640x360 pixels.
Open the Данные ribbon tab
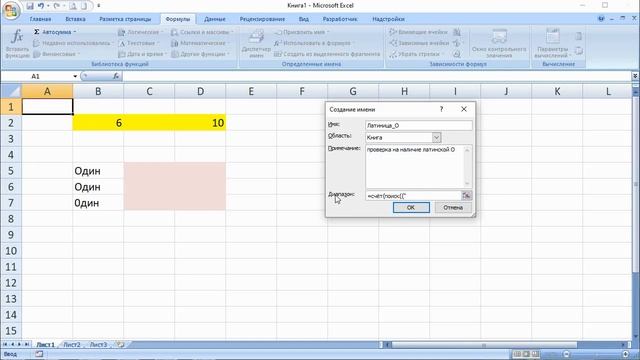(215, 19)
